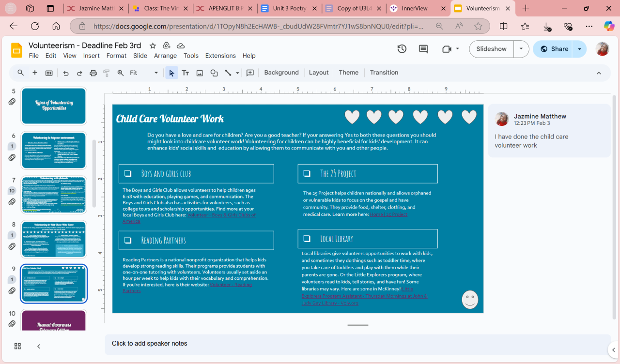This screenshot has height=364, width=620.
Task: Click the slide template layout icon
Action: click(x=49, y=73)
